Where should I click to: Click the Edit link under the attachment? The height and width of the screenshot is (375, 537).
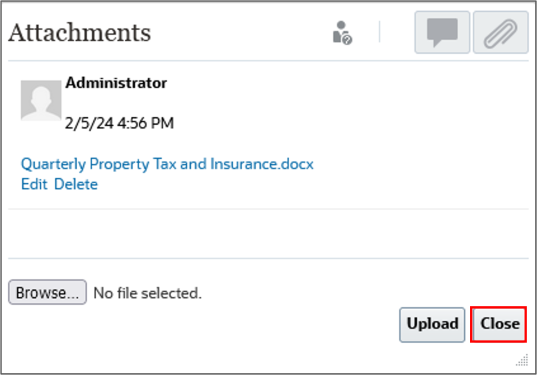(34, 184)
